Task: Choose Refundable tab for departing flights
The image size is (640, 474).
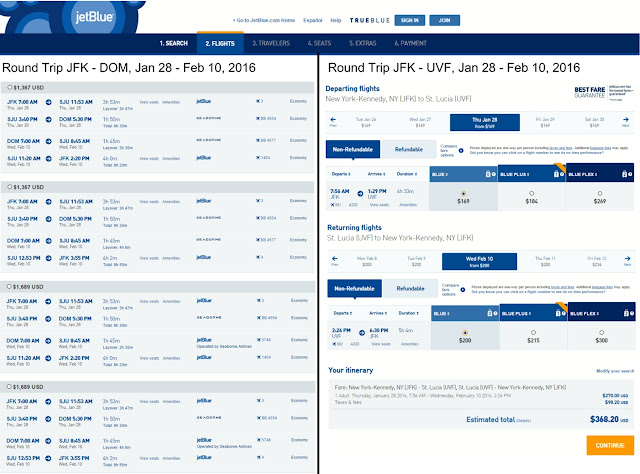Action: click(x=409, y=149)
